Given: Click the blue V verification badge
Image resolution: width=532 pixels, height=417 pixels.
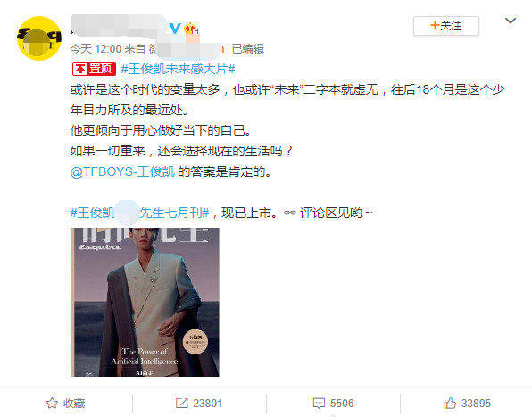Looking at the screenshot, I should pos(175,29).
